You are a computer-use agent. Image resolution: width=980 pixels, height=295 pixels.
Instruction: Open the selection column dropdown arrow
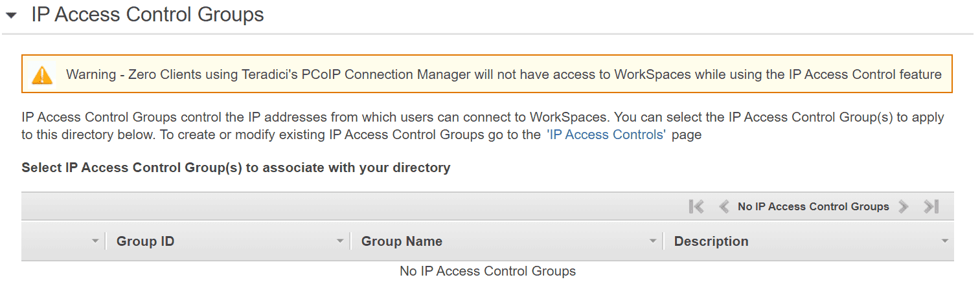pos(95,241)
